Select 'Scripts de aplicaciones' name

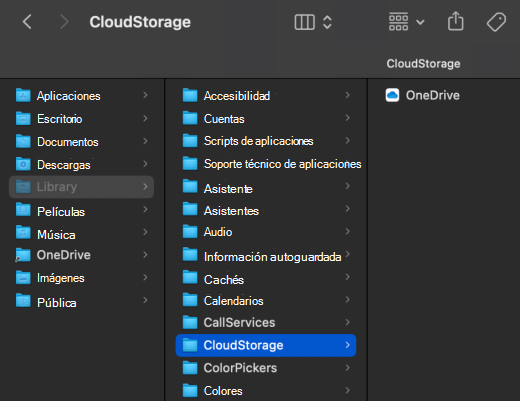[x=259, y=141]
